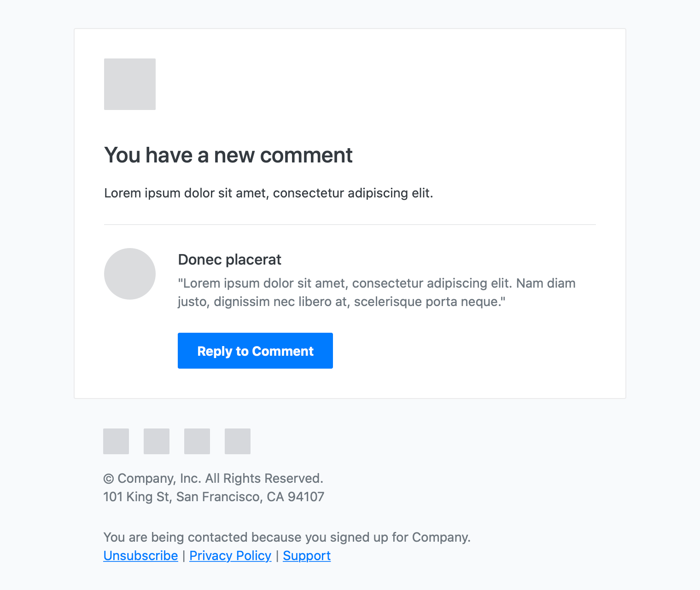700x590 pixels.
Task: Select the first social media icon
Action: click(x=116, y=441)
